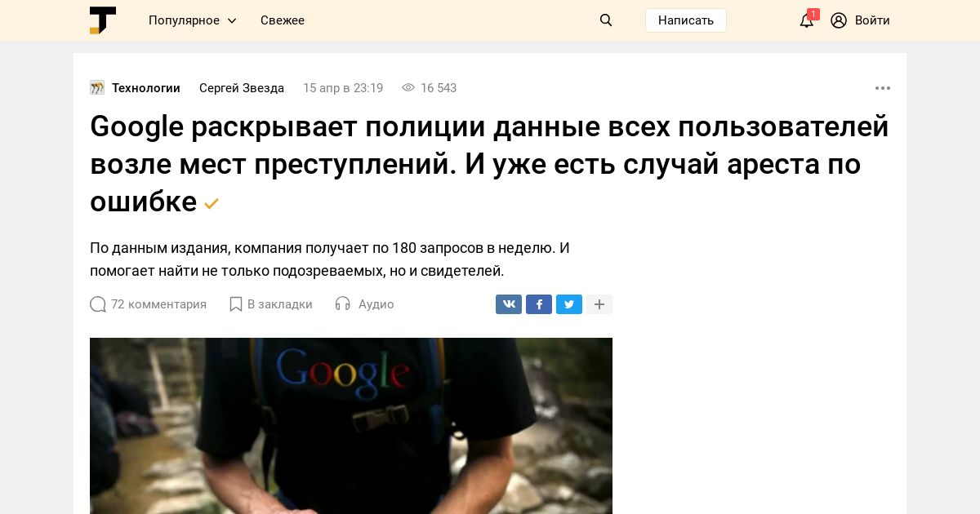Click the search magnifier icon

(606, 20)
